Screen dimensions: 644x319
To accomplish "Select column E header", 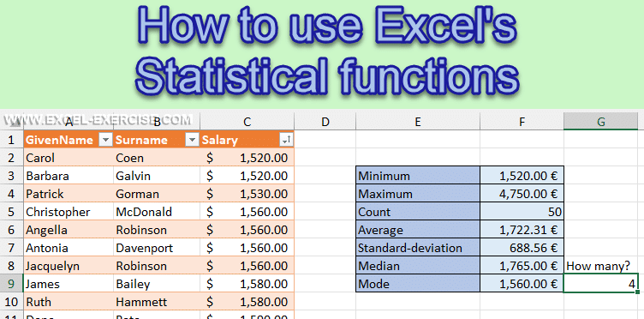I will click(x=418, y=121).
